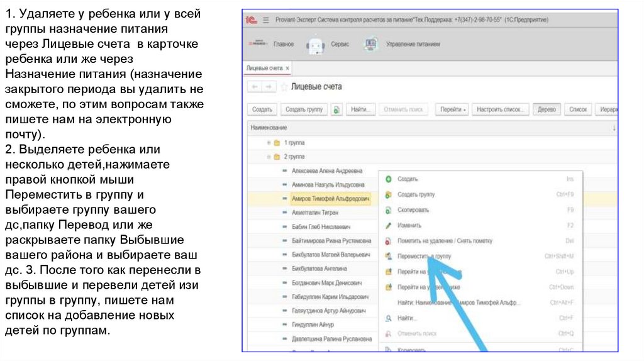Select Найти: Наименование - Амиров Тимофей entry
This screenshot has height=361, width=644.
tap(480, 303)
